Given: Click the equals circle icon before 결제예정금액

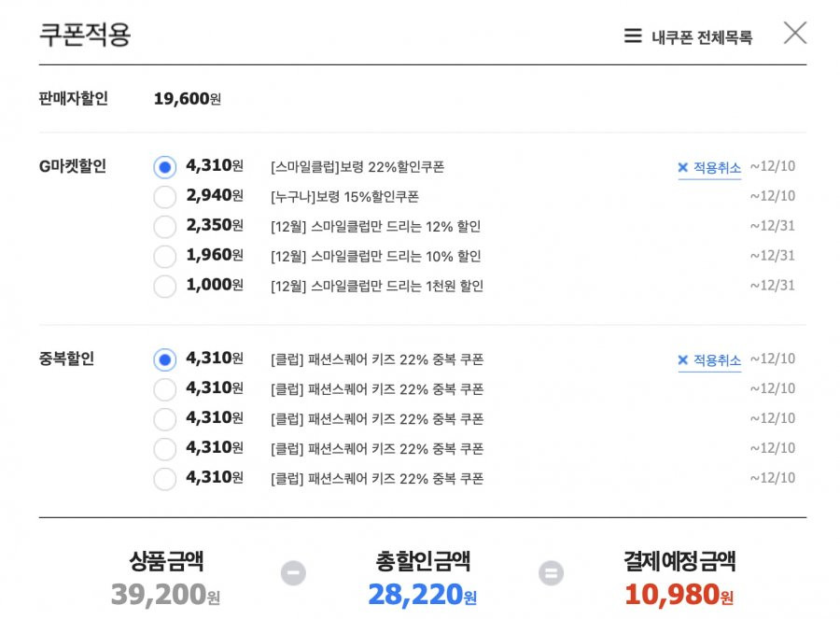Looking at the screenshot, I should tap(552, 573).
